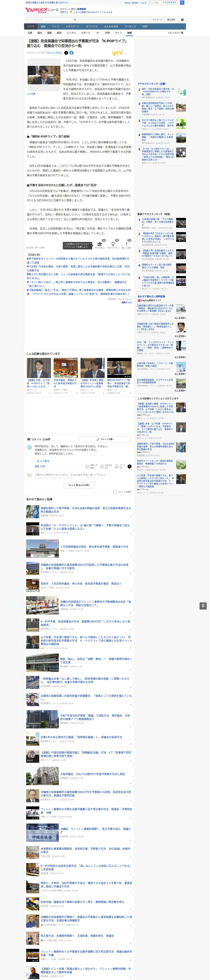Screen dimensions: 210x980
Task: Open ranking item 2 京都の高校野球名門
Action: 158,107
